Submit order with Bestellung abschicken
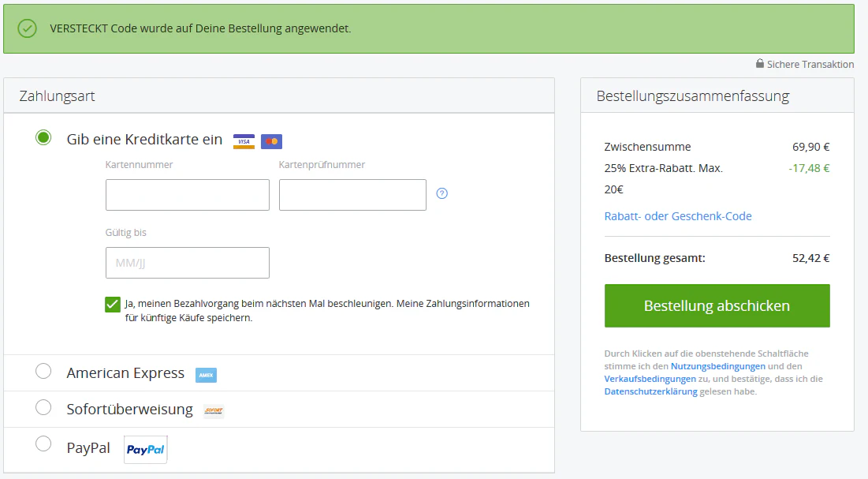 pos(717,305)
